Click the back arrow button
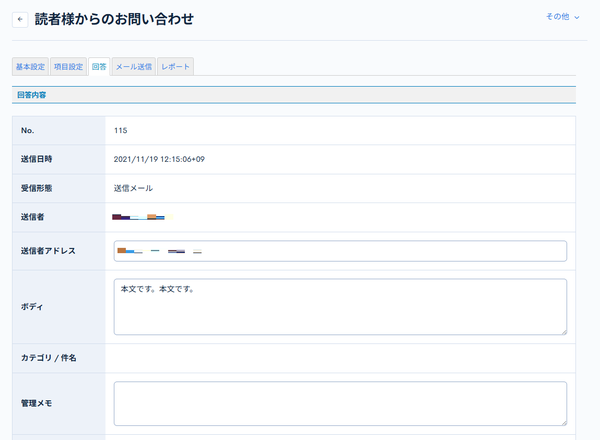Screen dimensions: 600x440 click(20, 20)
